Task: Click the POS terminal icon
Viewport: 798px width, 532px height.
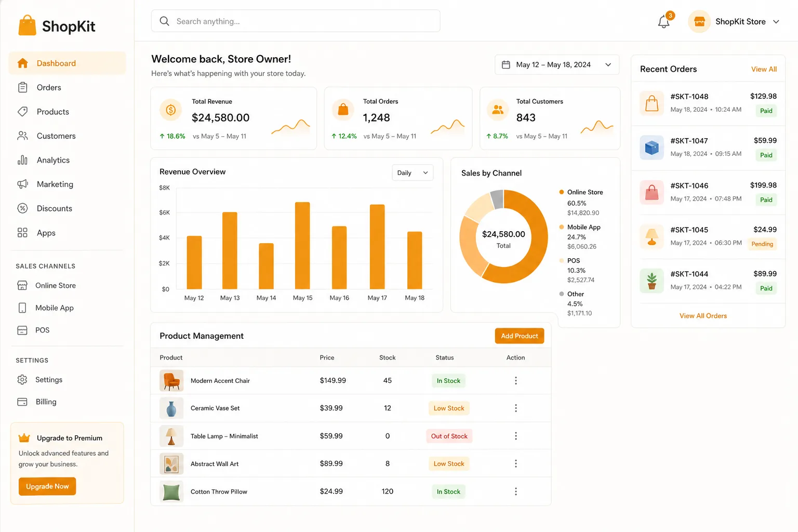Action: (x=22, y=330)
